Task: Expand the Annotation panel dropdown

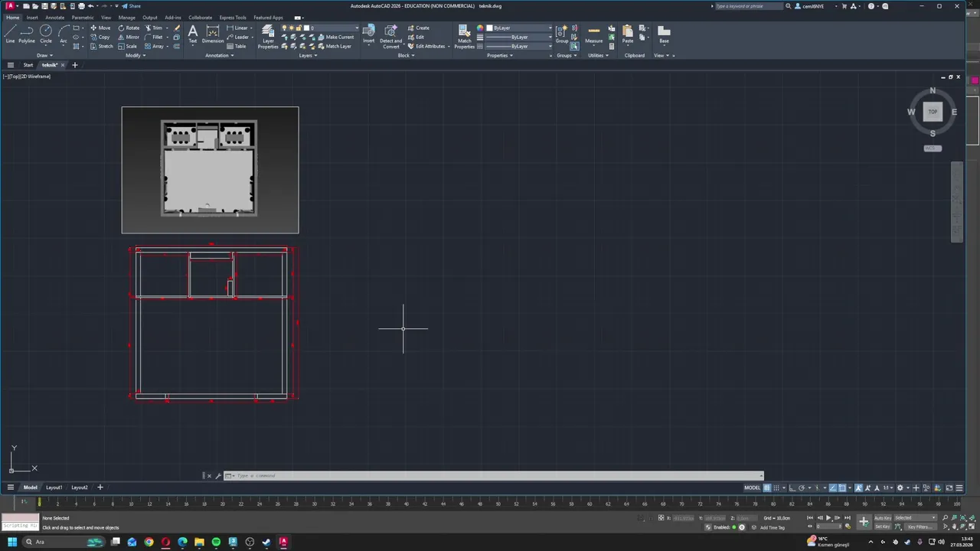Action: pos(220,55)
